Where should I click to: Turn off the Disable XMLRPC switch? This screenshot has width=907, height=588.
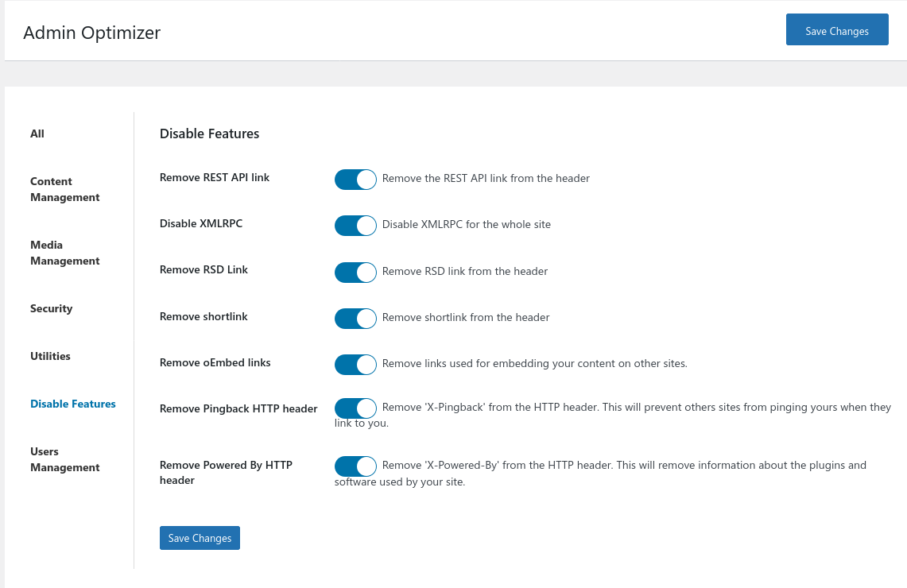[x=355, y=226]
